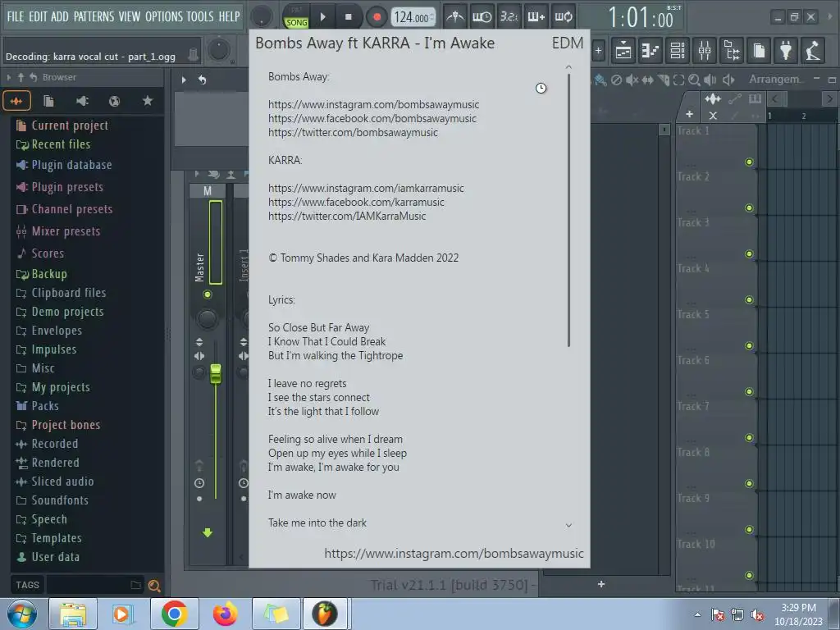Screen dimensions: 840x630
Task: Open the OPTIONS menu
Action: pos(163,16)
